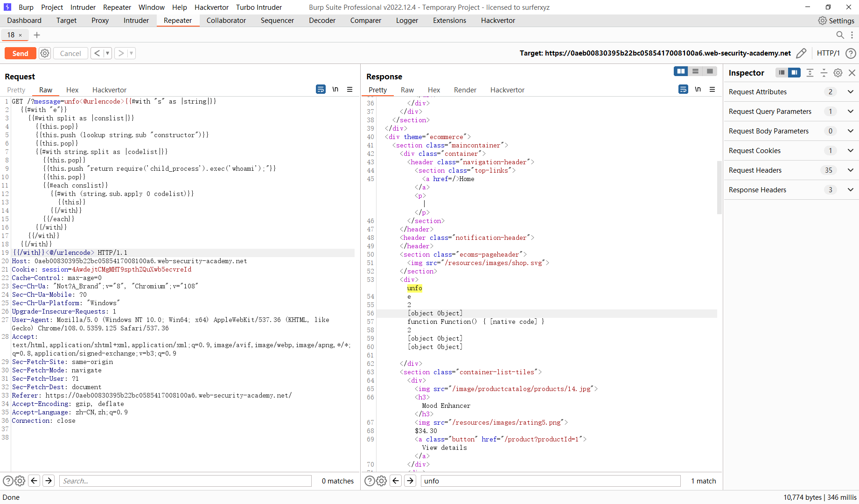
Task: Open the Proxy tab
Action: pos(100,21)
